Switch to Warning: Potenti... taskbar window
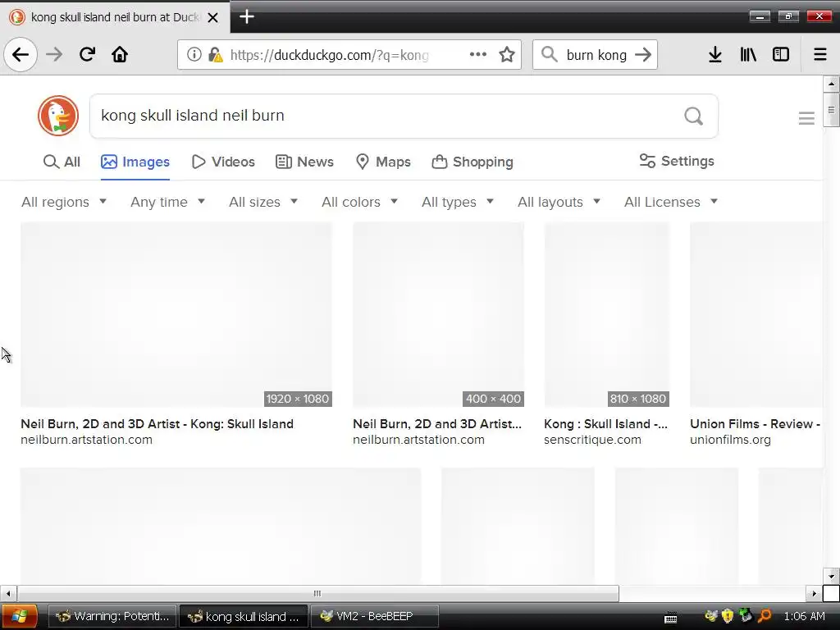The height and width of the screenshot is (630, 840). (112, 616)
